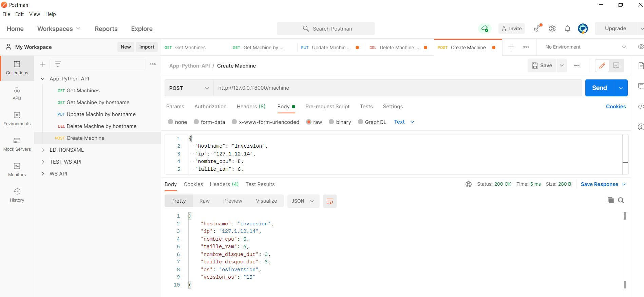Collapse the App-Python-API collection
This screenshot has width=644, height=297.
[43, 79]
